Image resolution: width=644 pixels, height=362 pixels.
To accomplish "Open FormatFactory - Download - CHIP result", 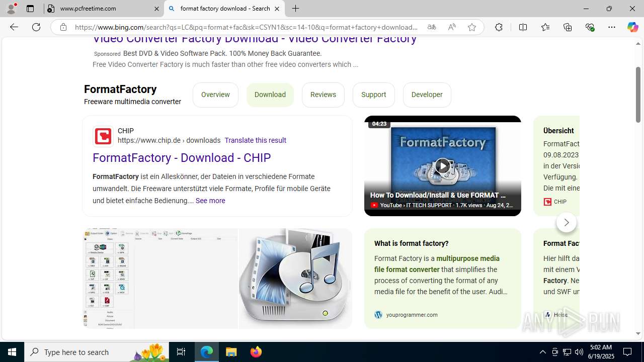I will [x=182, y=158].
